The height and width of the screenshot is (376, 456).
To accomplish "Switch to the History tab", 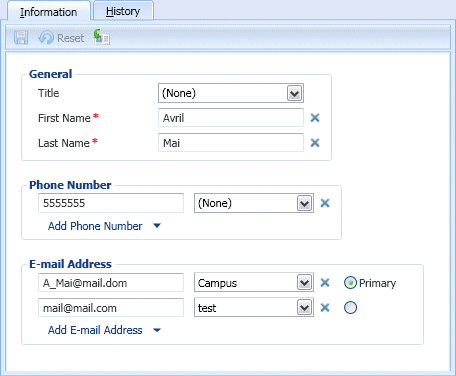I will coord(123,11).
